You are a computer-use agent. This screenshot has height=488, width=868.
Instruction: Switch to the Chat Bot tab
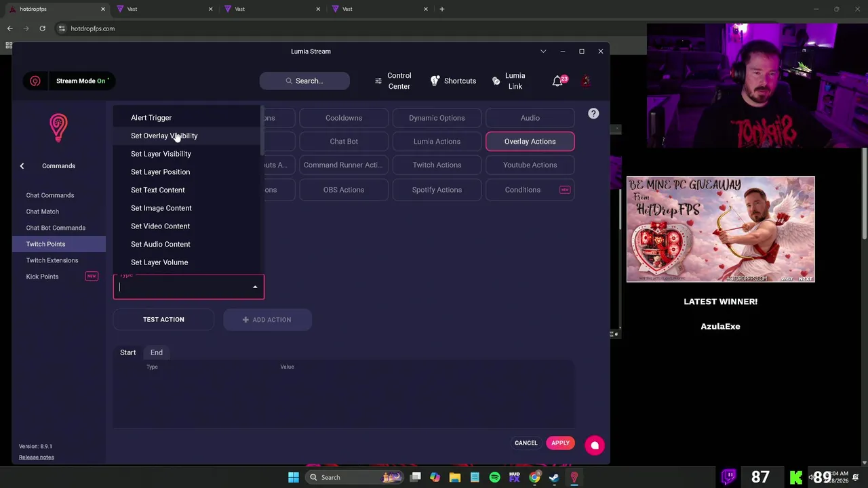tap(344, 142)
